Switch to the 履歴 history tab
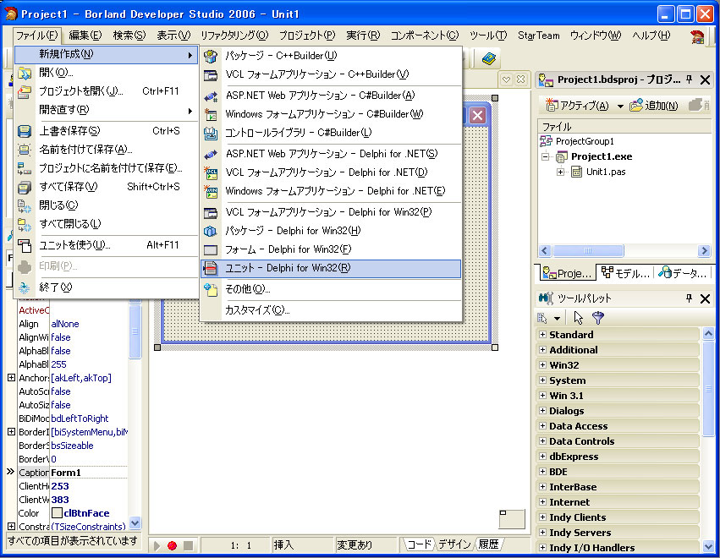The height and width of the screenshot is (558, 720). coord(488,545)
